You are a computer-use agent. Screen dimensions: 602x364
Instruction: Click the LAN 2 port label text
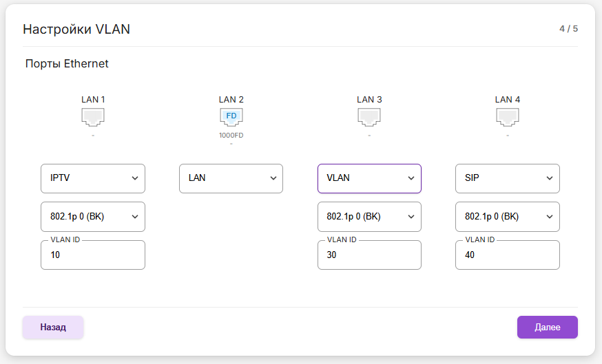(x=231, y=99)
